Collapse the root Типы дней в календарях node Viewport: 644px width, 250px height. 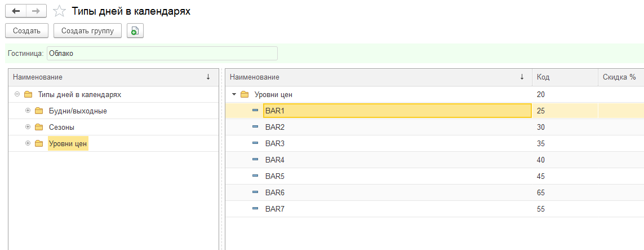(17, 95)
